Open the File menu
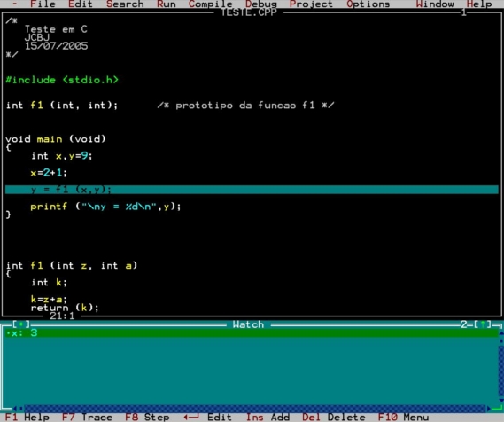The height and width of the screenshot is (422, 504). click(43, 4)
